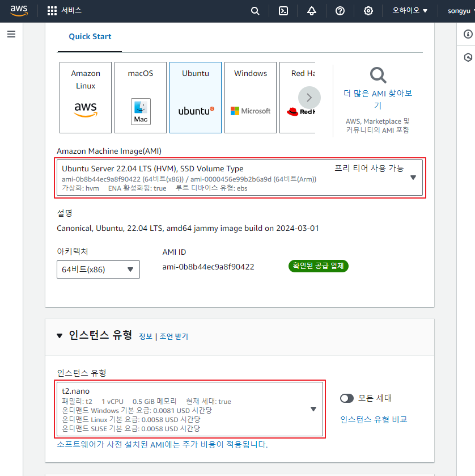Select the macOS AMI tile
Image resolution: width=475 pixels, height=476 pixels.
point(141,98)
